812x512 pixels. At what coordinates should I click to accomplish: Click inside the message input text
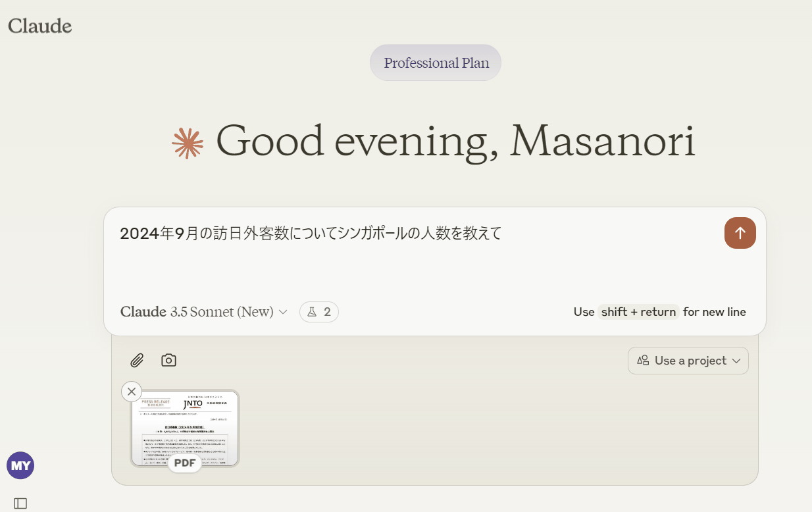click(311, 234)
